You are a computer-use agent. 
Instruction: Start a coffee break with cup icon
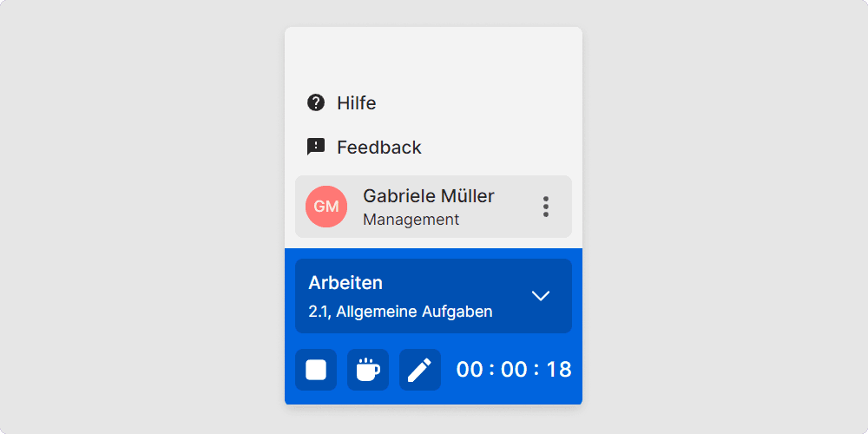point(368,369)
